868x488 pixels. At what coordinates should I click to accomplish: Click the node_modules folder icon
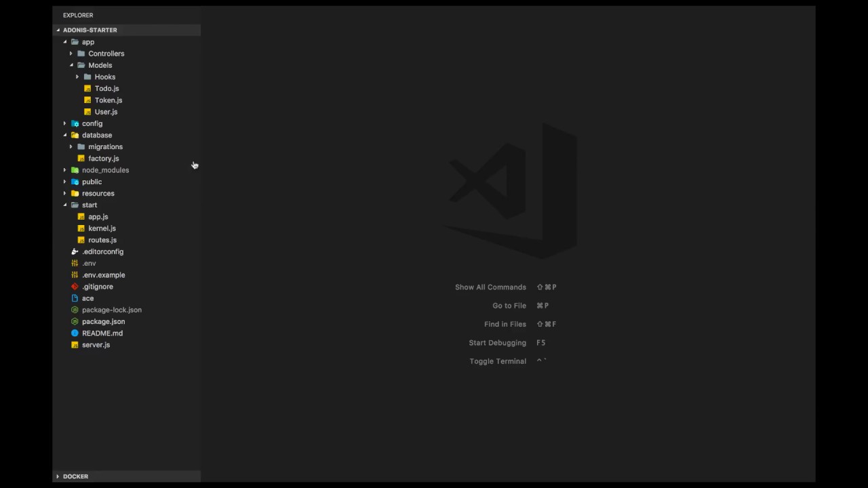click(x=75, y=170)
